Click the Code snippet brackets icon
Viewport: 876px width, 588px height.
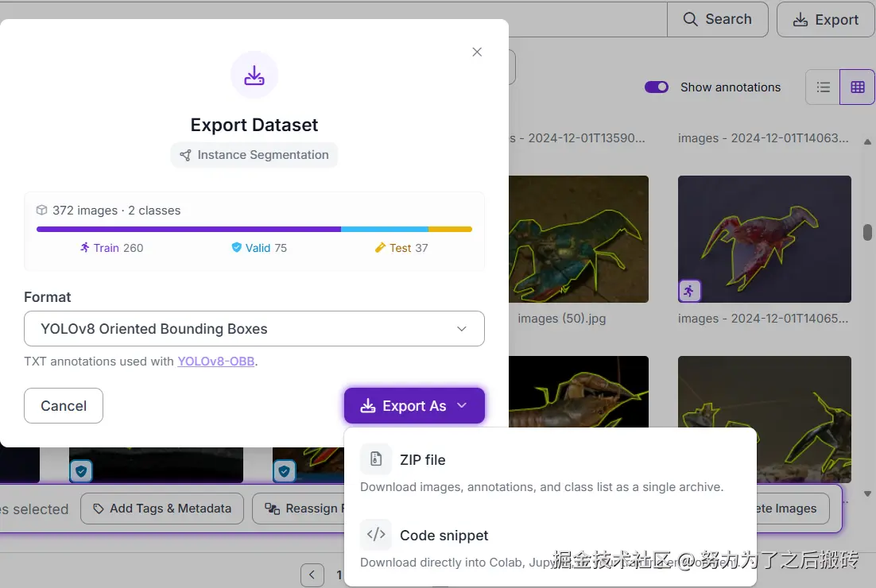click(376, 535)
